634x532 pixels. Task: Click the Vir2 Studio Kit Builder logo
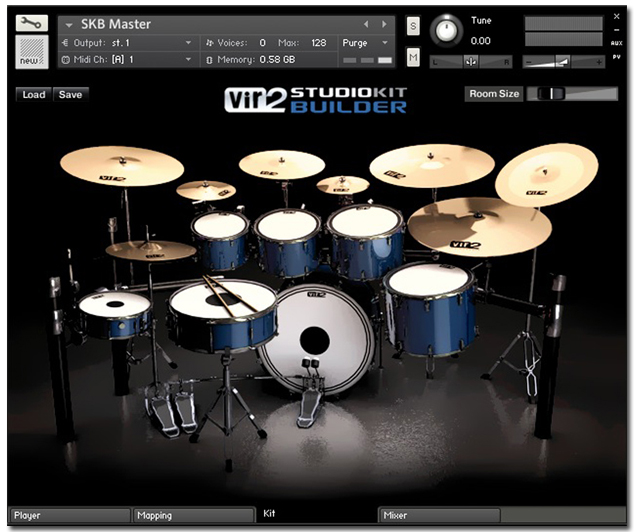coord(315,99)
